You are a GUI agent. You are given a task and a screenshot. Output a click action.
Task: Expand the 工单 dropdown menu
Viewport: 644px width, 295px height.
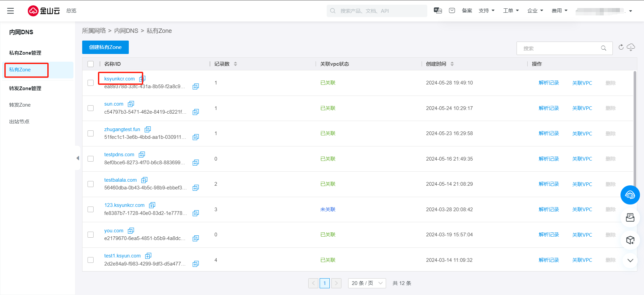pos(511,11)
